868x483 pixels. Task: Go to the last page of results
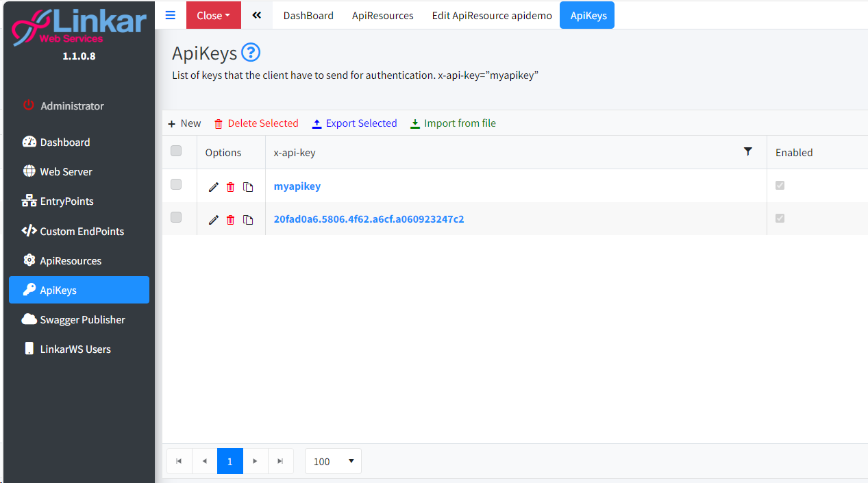pyautogui.click(x=280, y=461)
